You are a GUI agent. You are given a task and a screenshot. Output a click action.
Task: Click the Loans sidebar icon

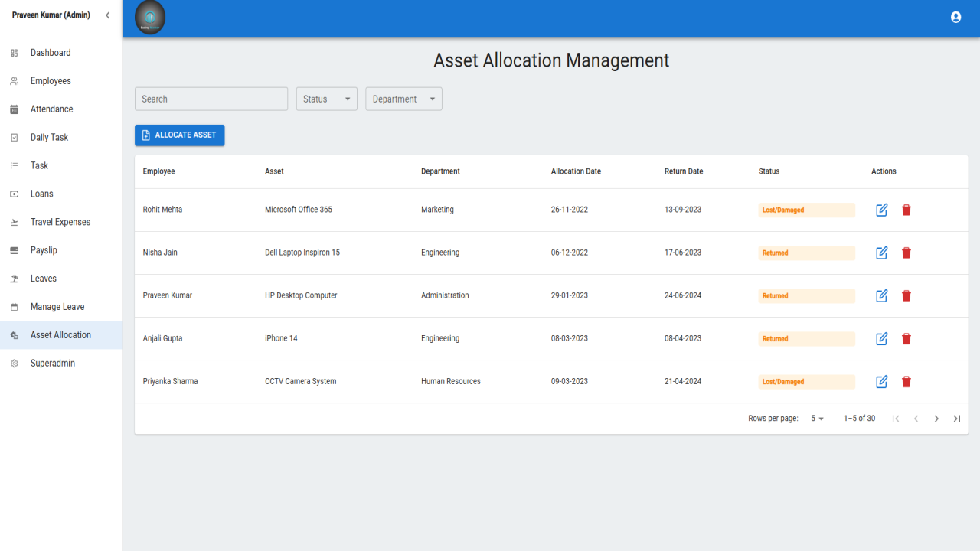pyautogui.click(x=14, y=194)
